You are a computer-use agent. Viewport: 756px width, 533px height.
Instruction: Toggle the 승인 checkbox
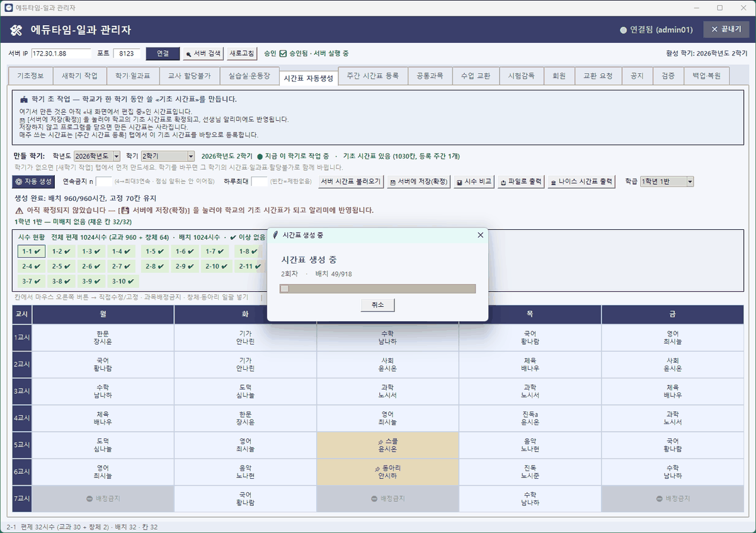coord(283,54)
